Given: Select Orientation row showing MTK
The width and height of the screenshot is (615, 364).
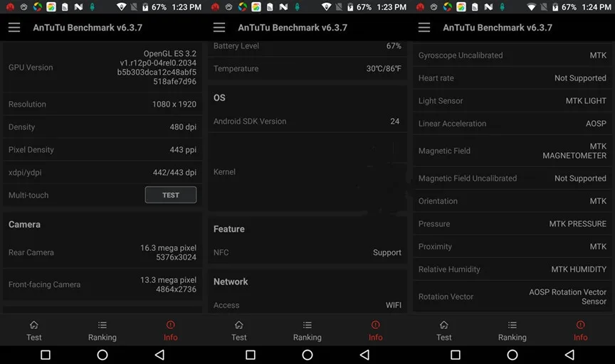Looking at the screenshot, I should click(512, 201).
